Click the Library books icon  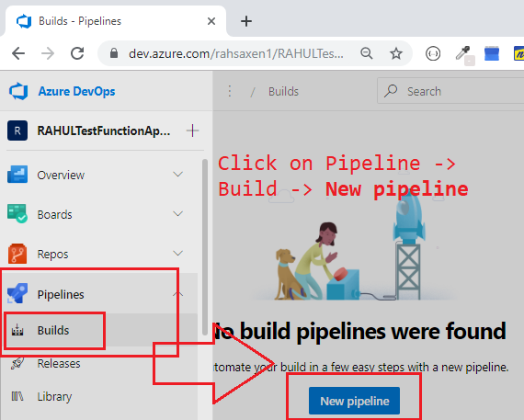[17, 396]
